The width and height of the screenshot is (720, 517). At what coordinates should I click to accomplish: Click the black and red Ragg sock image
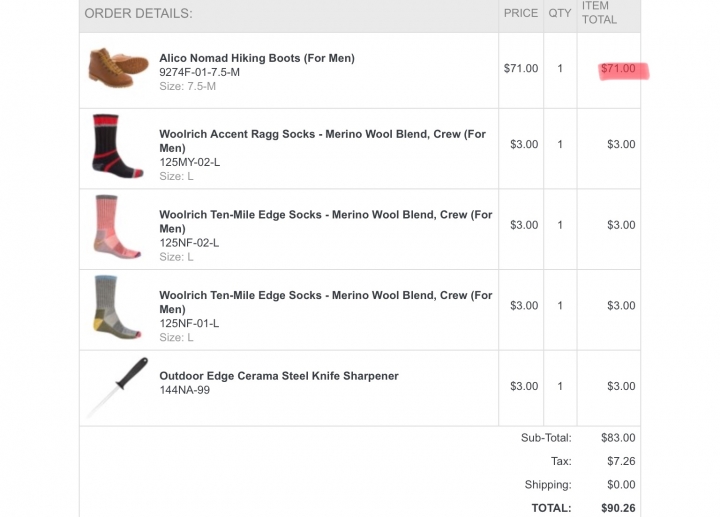[x=118, y=146]
